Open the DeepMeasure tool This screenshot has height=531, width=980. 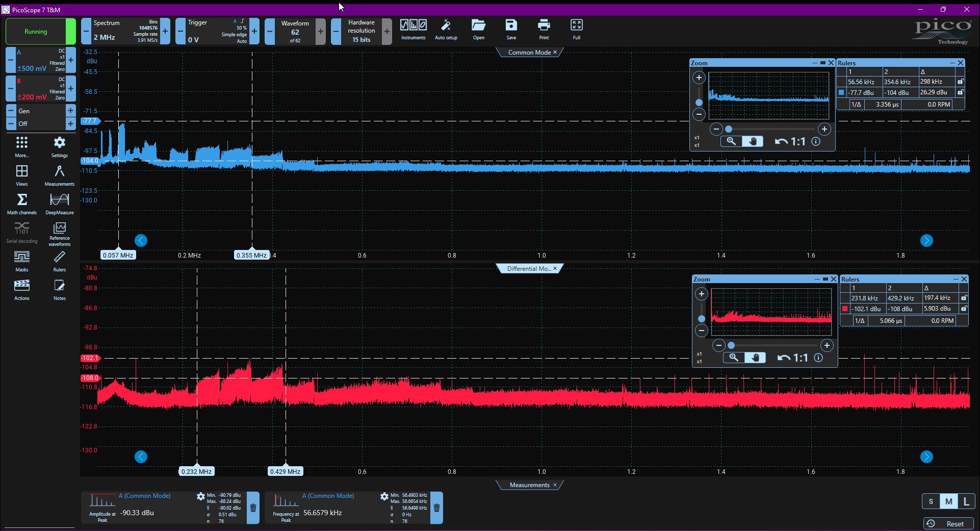(x=59, y=204)
